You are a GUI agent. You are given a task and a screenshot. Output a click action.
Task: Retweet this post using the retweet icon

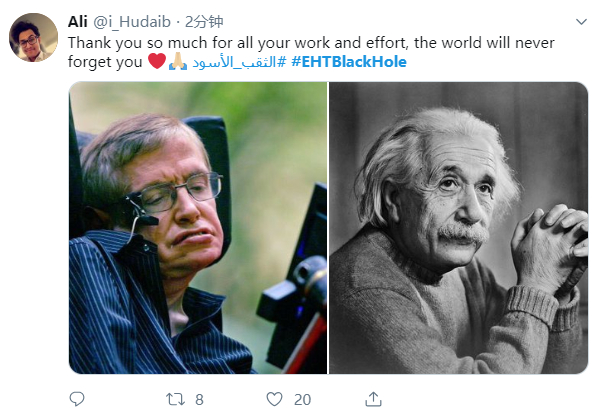click(x=175, y=399)
